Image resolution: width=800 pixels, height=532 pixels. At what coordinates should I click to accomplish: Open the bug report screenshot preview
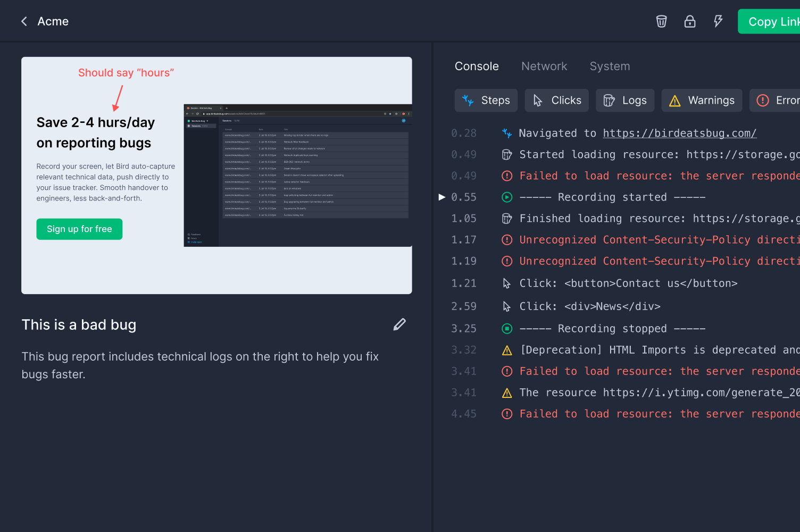click(x=216, y=176)
